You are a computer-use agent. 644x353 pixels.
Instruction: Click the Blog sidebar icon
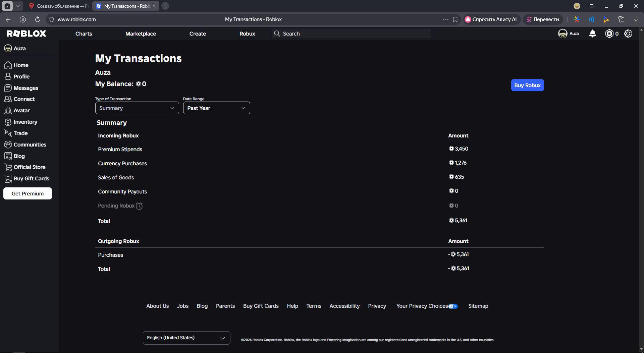click(8, 156)
